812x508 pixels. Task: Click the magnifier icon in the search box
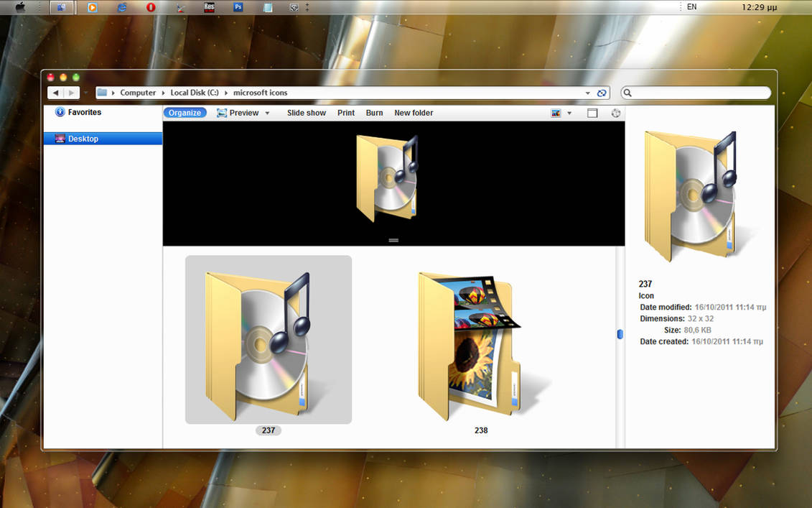pos(627,93)
